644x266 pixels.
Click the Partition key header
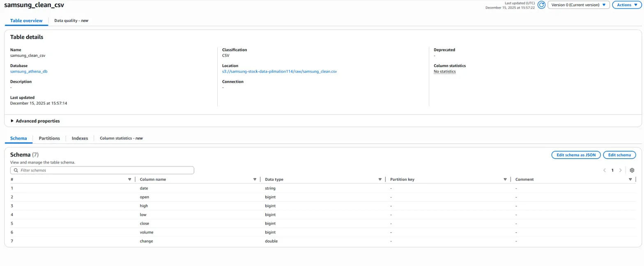click(x=402, y=179)
